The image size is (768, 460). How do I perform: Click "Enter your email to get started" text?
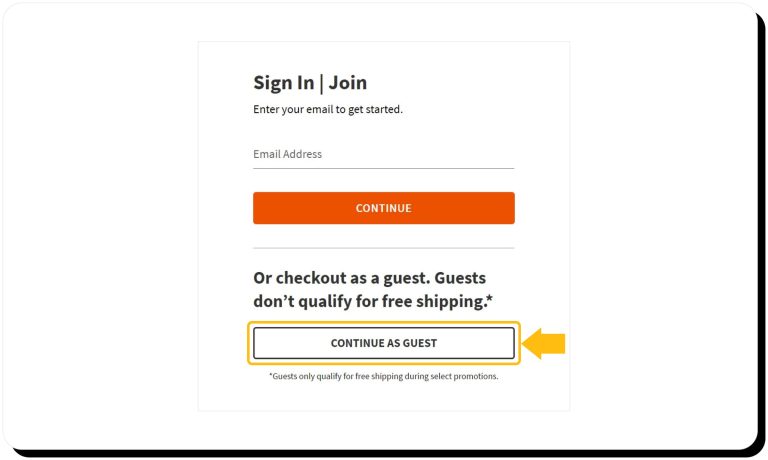click(x=328, y=109)
